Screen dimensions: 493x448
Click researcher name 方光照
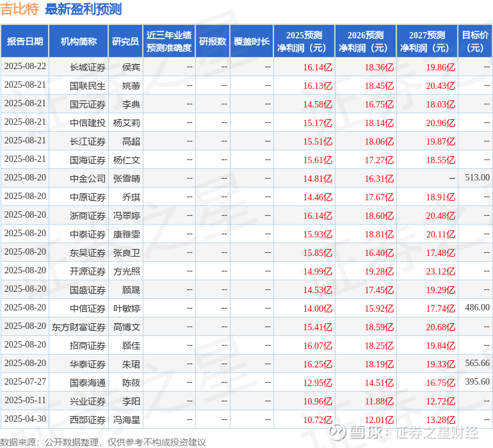tap(127, 271)
